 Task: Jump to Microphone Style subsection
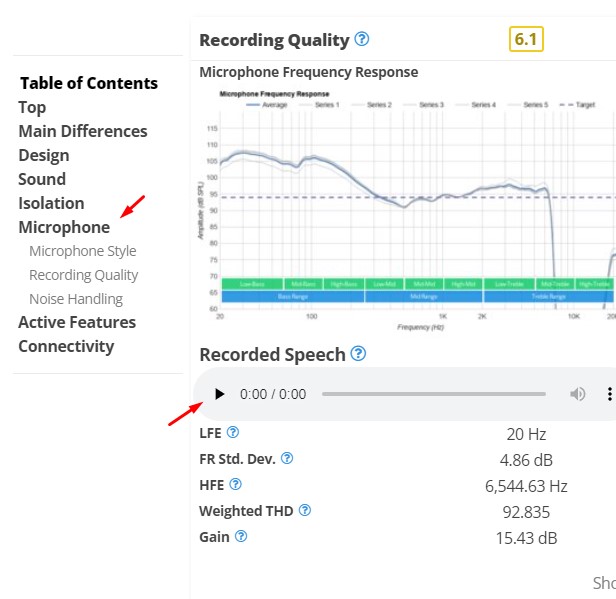pyautogui.click(x=82, y=251)
